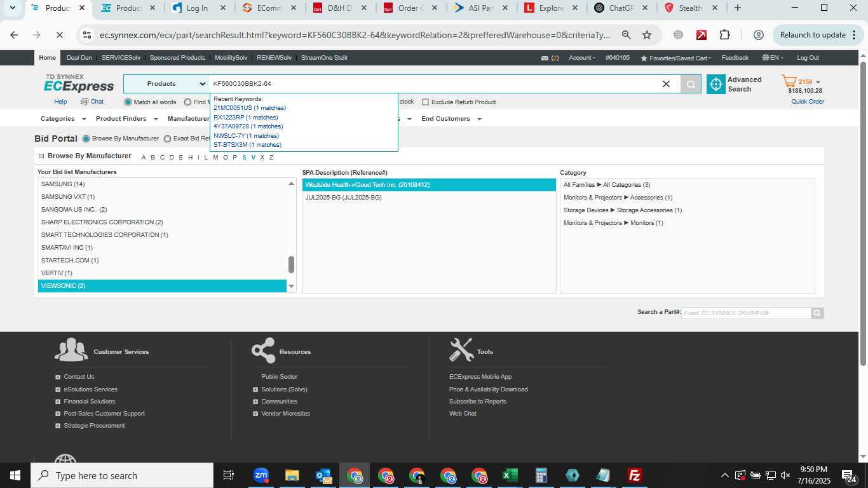This screenshot has height=488, width=868.
Task: Reload page using browser stop/reload icon
Action: [59, 35]
